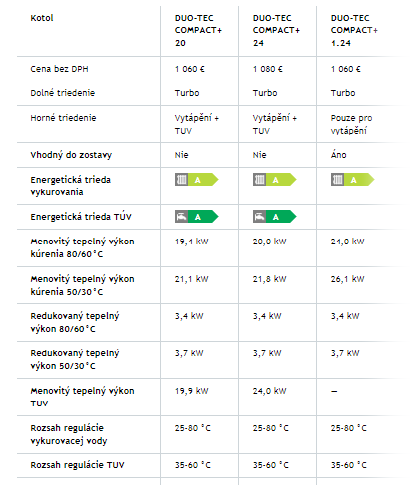Screen dimensions: 418x485
Task: Click heating energy class A icon for COMPACT+ 24
Action: click(x=275, y=180)
